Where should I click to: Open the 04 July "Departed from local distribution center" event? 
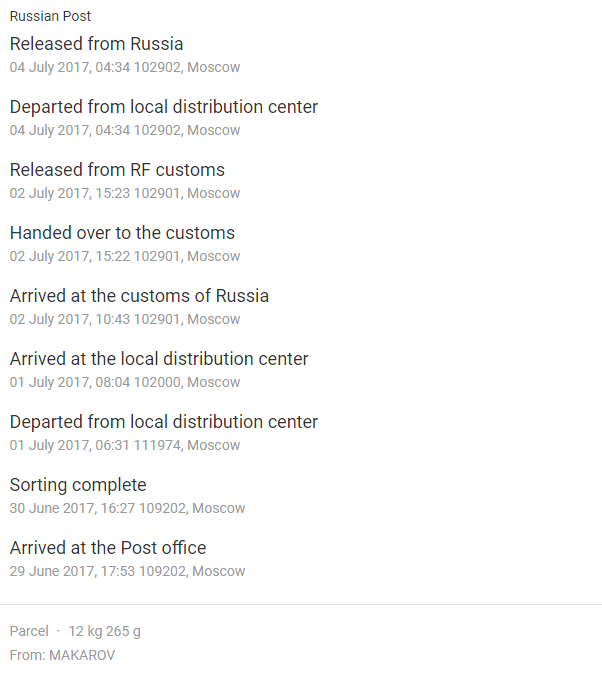tap(164, 107)
